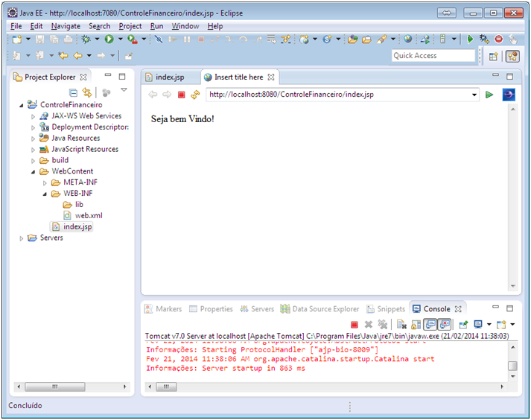531x420 pixels.
Task: Switch to the Snippets tab
Action: click(386, 309)
